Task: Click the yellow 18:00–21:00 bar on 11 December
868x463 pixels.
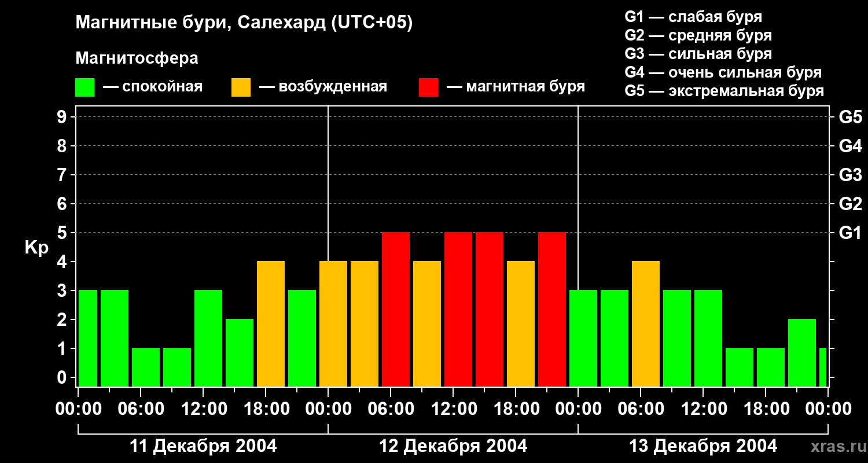Action: point(271,324)
